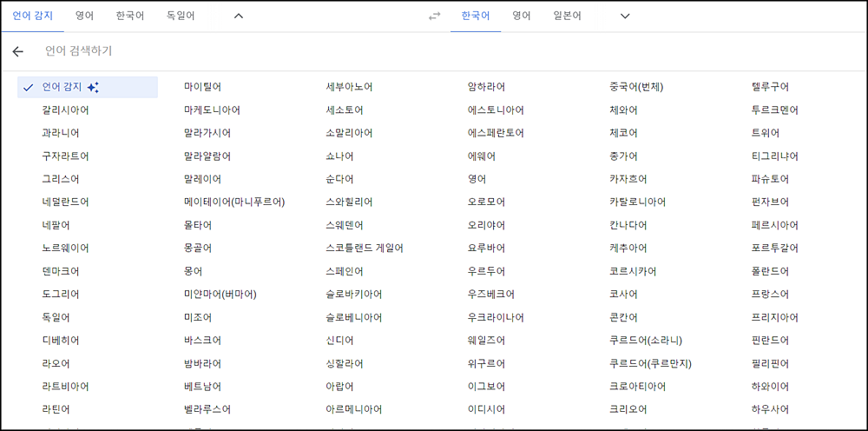868x431 pixels.
Task: Choose 마케도니아어 from the list
Action: (x=212, y=110)
